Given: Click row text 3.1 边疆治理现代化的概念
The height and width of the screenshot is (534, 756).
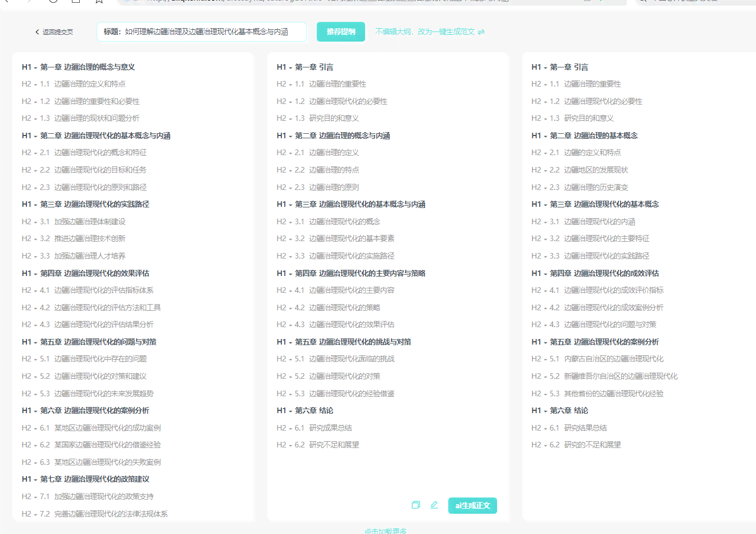Looking at the screenshot, I should tap(338, 222).
